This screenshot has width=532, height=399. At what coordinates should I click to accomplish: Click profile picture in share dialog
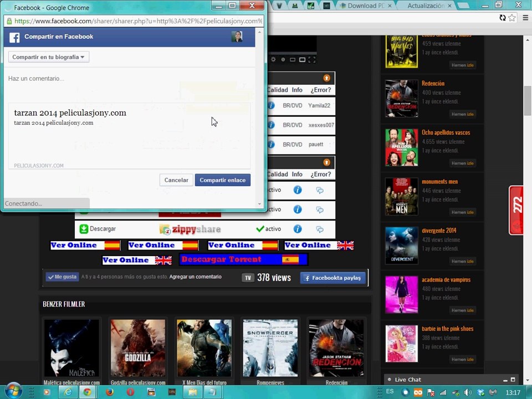[x=237, y=37]
